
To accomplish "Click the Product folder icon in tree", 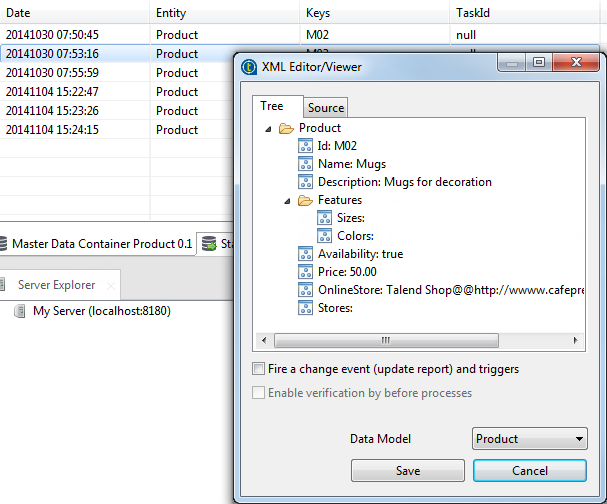I will pos(286,128).
